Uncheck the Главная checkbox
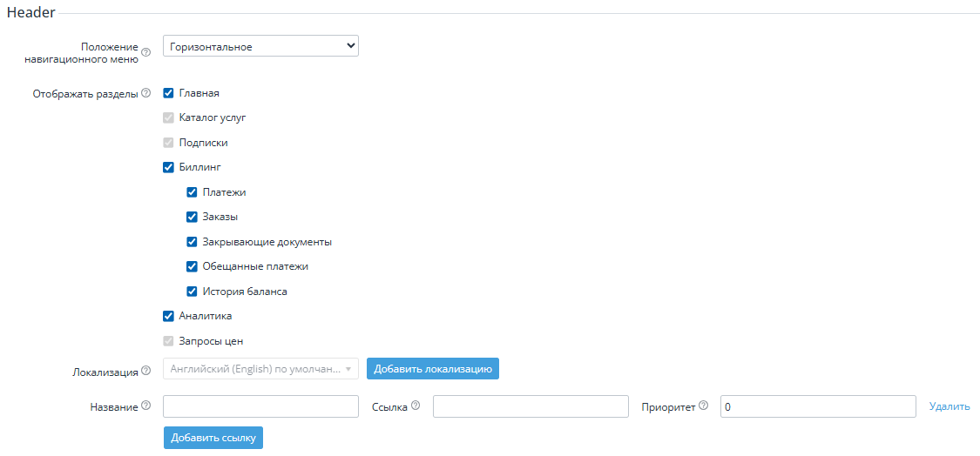Image resolution: width=980 pixels, height=456 pixels. 168,94
